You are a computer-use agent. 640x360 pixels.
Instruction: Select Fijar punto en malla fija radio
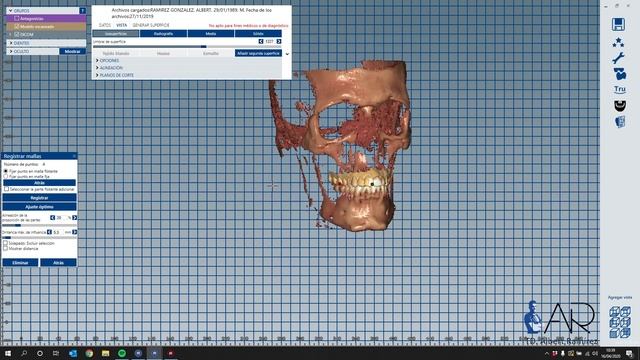pos(6,176)
